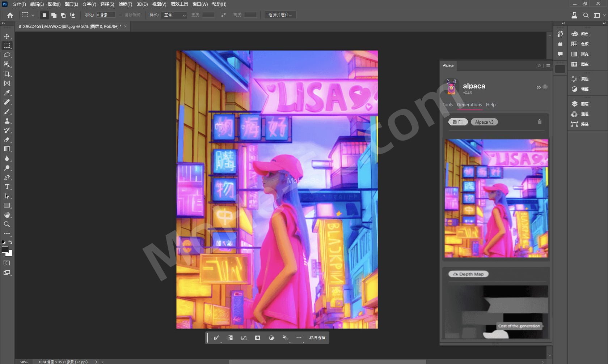This screenshot has height=364, width=608.
Task: Toggle Quick Mask mode in toolbar
Action: pos(7,263)
